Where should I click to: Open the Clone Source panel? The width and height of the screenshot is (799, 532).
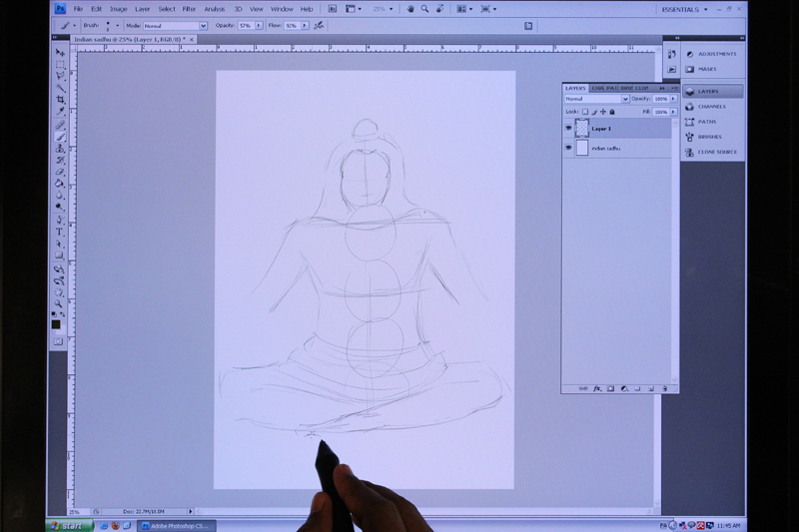click(713, 152)
